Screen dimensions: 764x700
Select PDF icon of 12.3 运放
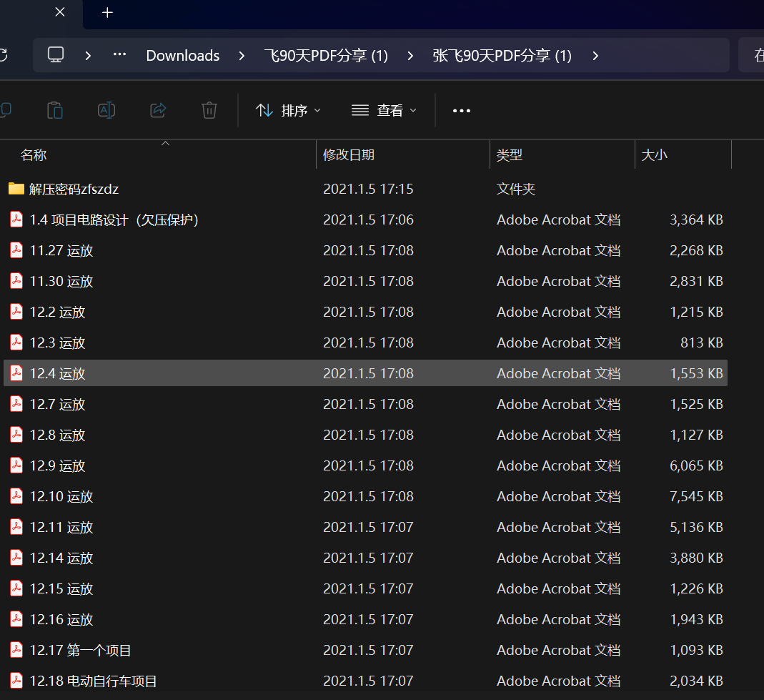point(16,342)
